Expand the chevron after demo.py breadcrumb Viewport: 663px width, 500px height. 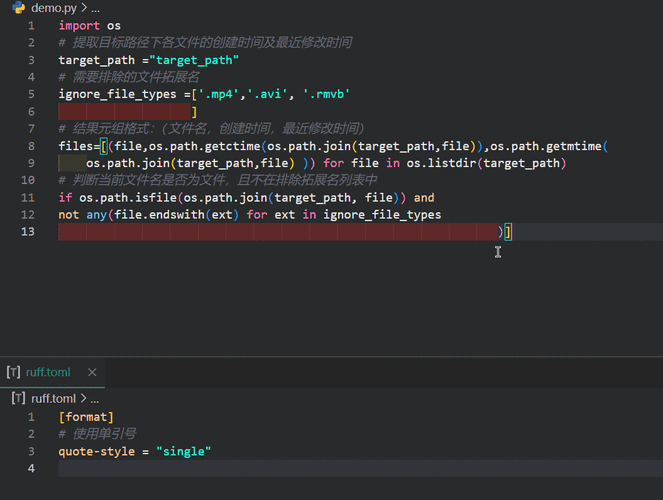coord(84,8)
